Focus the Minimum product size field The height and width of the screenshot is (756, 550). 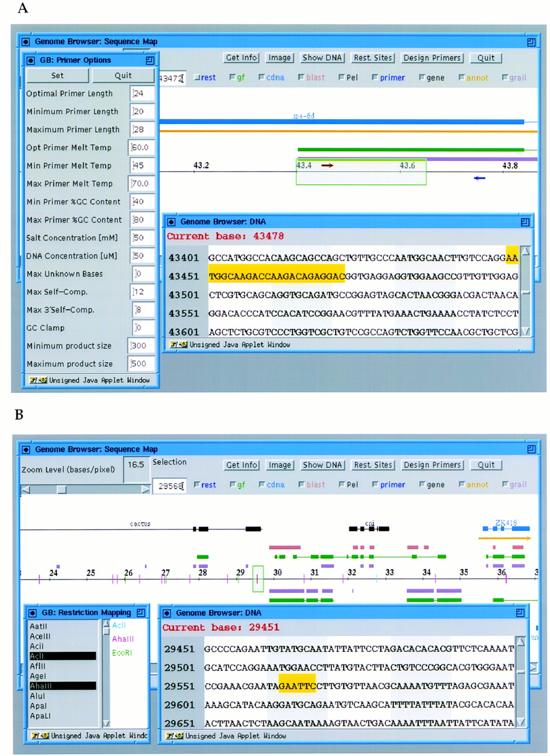[142, 346]
